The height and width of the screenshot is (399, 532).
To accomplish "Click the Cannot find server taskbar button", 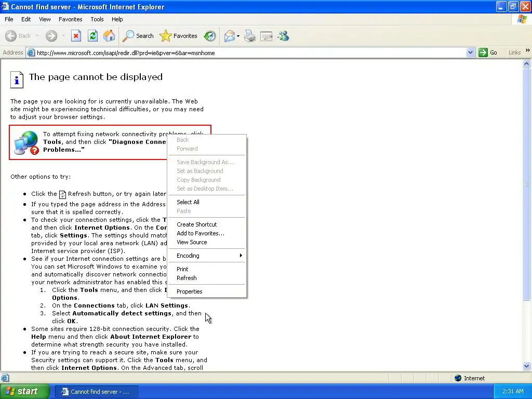I will pos(96,392).
